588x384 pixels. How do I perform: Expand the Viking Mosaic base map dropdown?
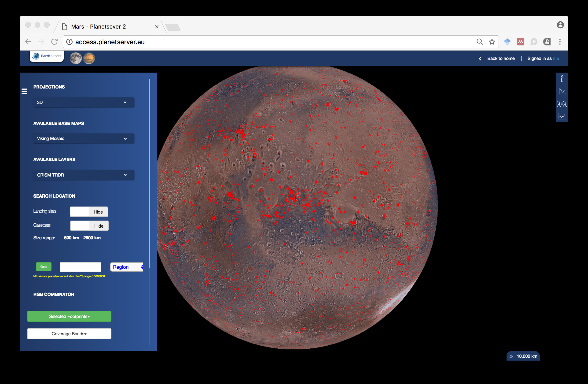pos(84,139)
